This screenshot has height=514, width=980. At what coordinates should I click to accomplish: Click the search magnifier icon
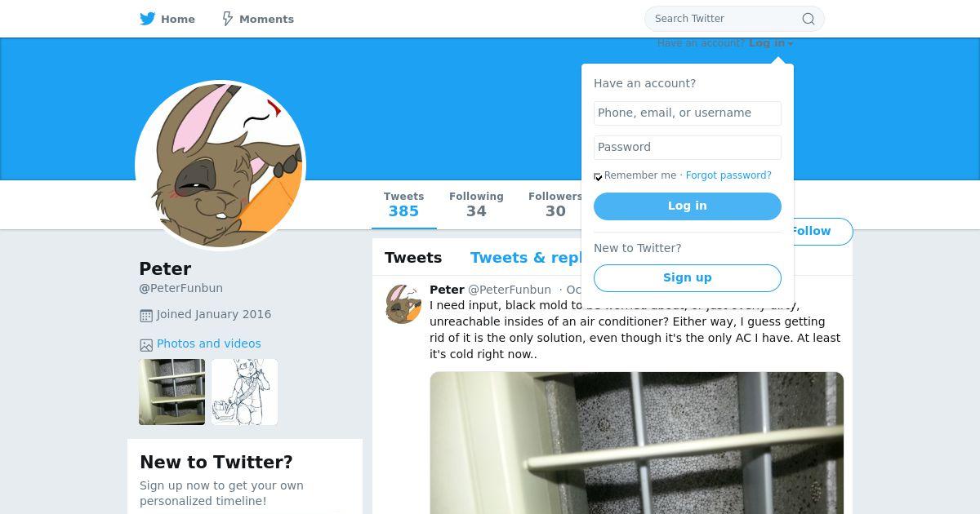(808, 19)
